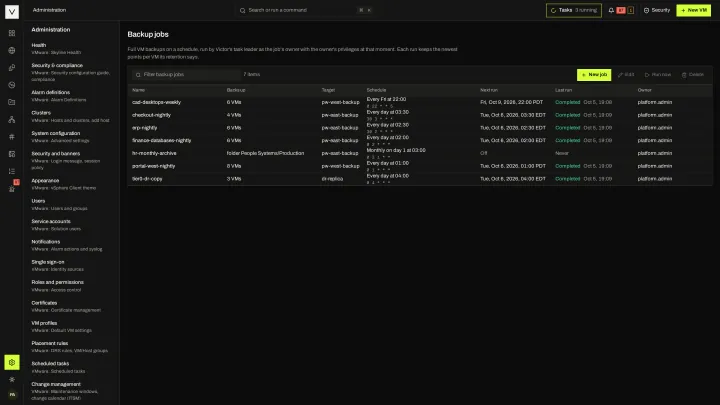The image size is (720, 405).
Task: Focus the Search or run a command field
Action: pos(305,10)
